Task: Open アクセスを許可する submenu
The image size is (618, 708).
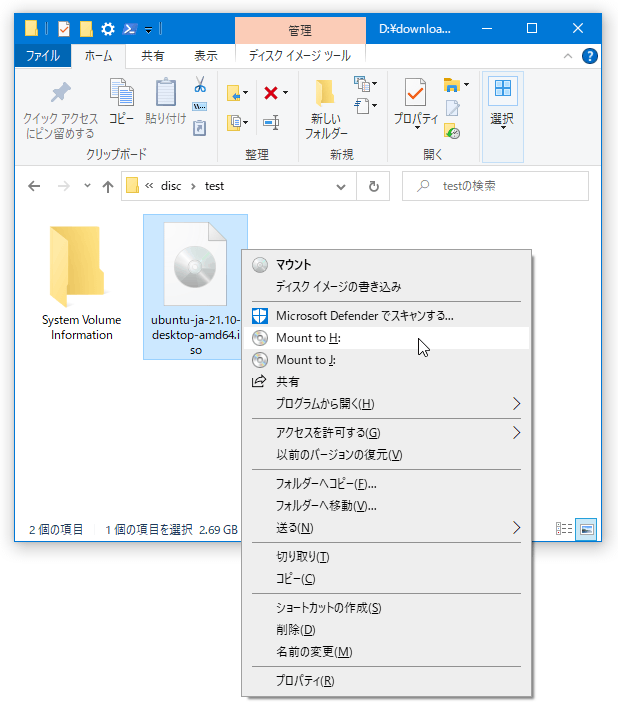Action: (x=386, y=433)
